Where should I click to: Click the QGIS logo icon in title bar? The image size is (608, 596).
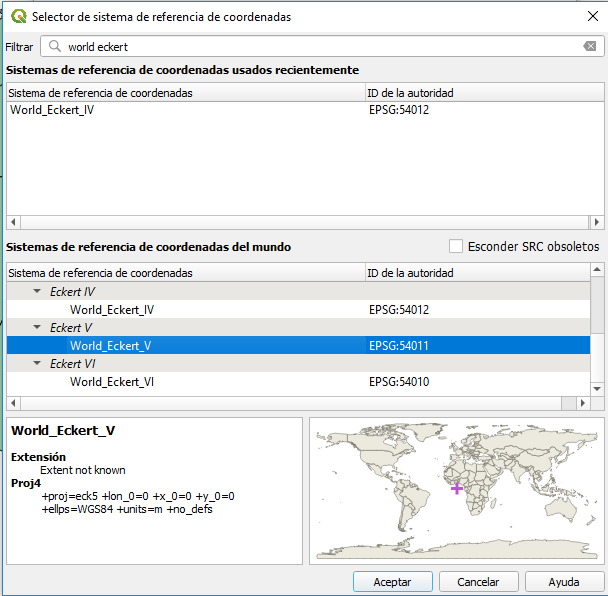coord(18,16)
